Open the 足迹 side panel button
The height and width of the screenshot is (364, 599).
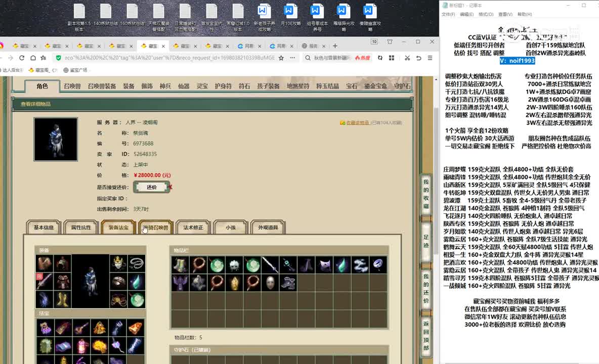(x=426, y=241)
